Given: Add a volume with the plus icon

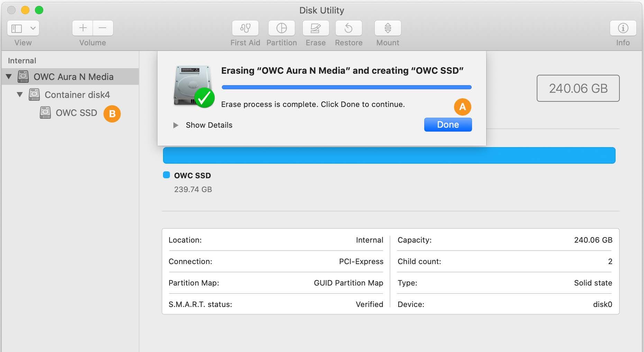Looking at the screenshot, I should [82, 28].
